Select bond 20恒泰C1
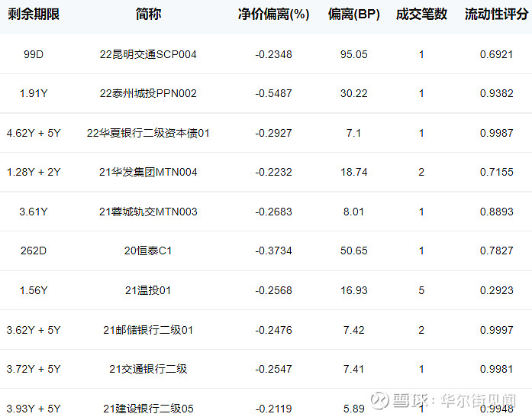 coord(148,251)
